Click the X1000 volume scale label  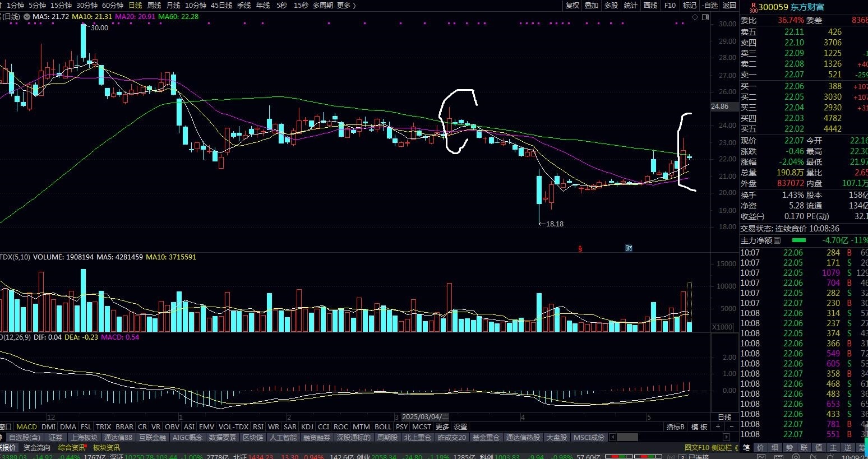722,327
